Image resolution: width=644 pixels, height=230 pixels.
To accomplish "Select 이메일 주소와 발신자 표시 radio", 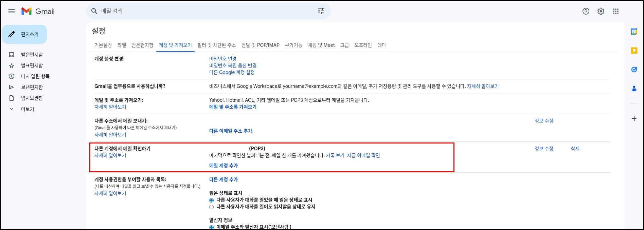I will point(212,227).
